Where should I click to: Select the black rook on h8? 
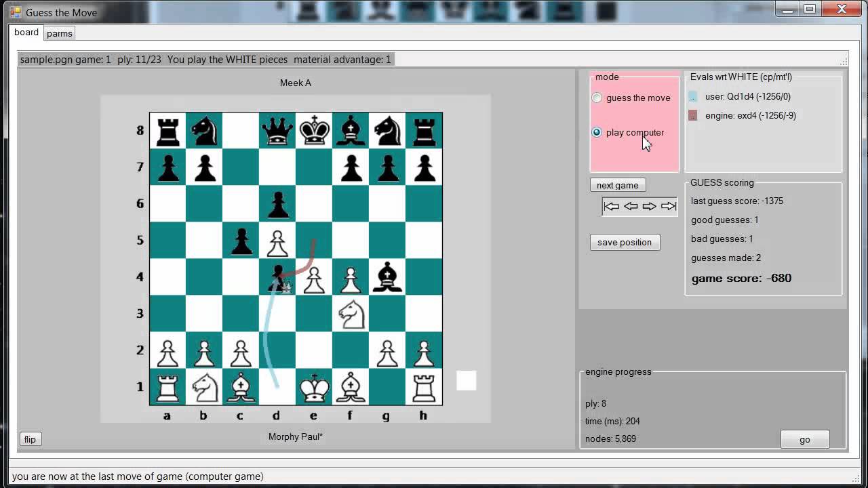pyautogui.click(x=424, y=130)
